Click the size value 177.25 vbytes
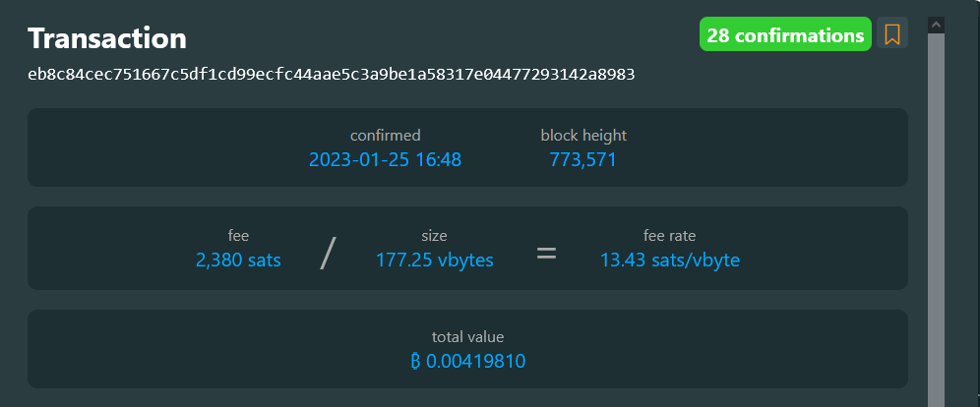Viewport: 980px width, 407px height. [x=434, y=261]
